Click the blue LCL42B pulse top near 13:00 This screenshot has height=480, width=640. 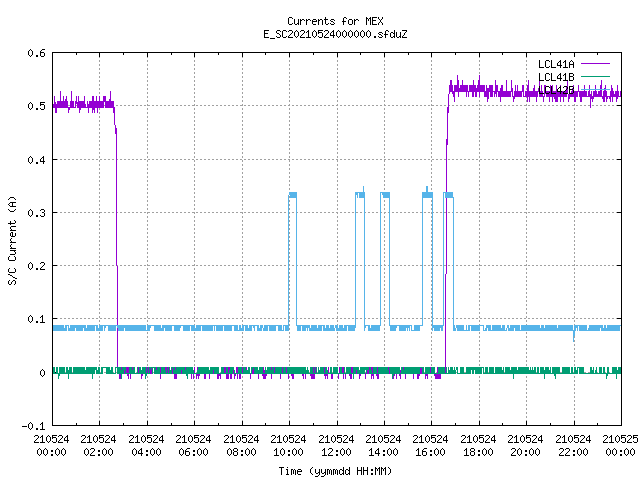click(x=360, y=194)
